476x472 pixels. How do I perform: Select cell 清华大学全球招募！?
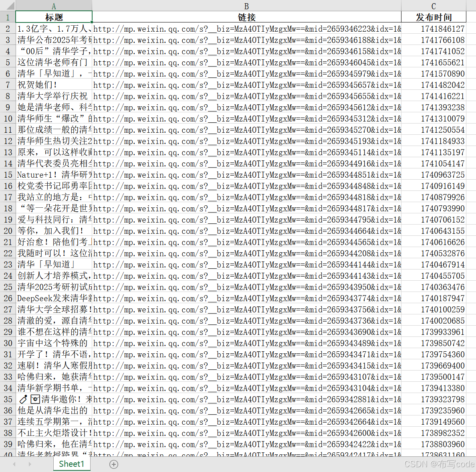point(54,310)
